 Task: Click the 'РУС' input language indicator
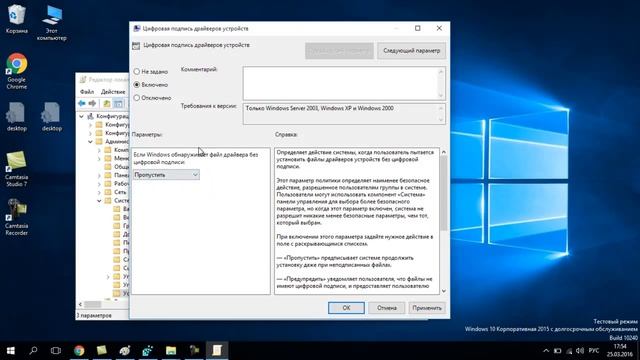click(594, 351)
